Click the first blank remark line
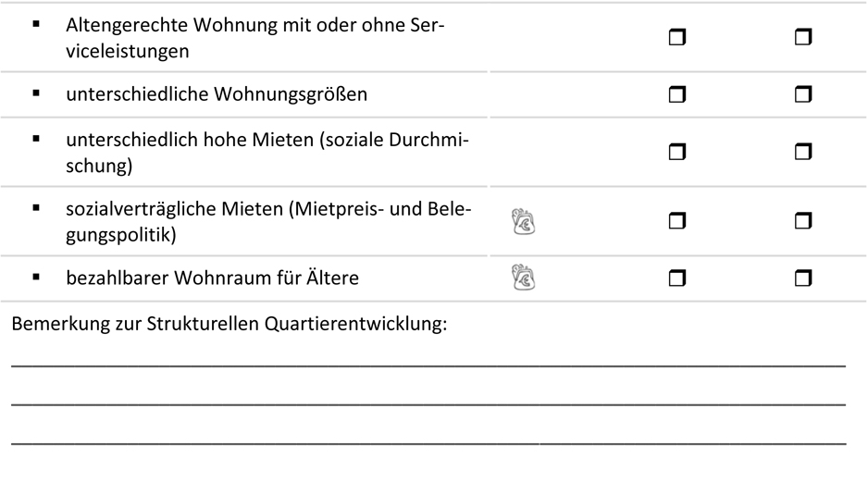 click(x=428, y=364)
